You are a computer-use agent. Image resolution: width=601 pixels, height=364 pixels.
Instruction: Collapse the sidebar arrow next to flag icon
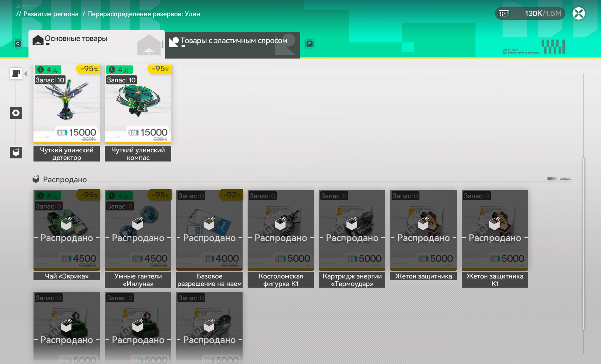tap(26, 74)
